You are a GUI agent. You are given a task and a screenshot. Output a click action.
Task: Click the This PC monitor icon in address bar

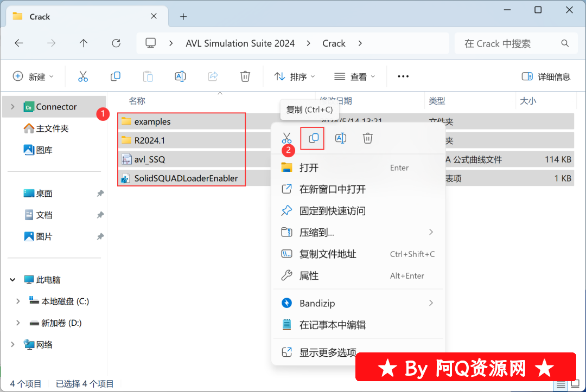(x=151, y=43)
